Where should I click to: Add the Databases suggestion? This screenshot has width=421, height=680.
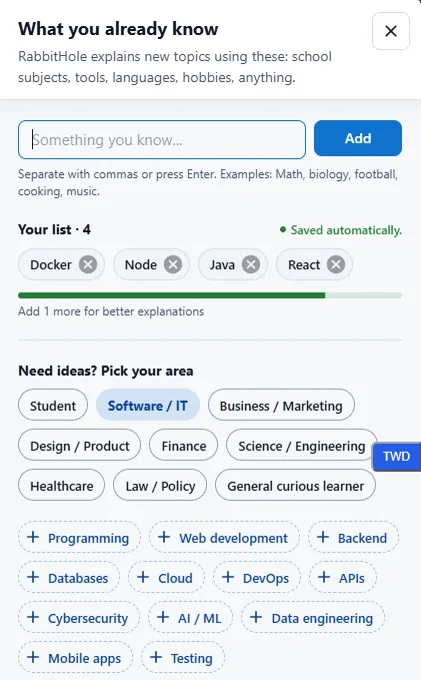click(x=69, y=578)
